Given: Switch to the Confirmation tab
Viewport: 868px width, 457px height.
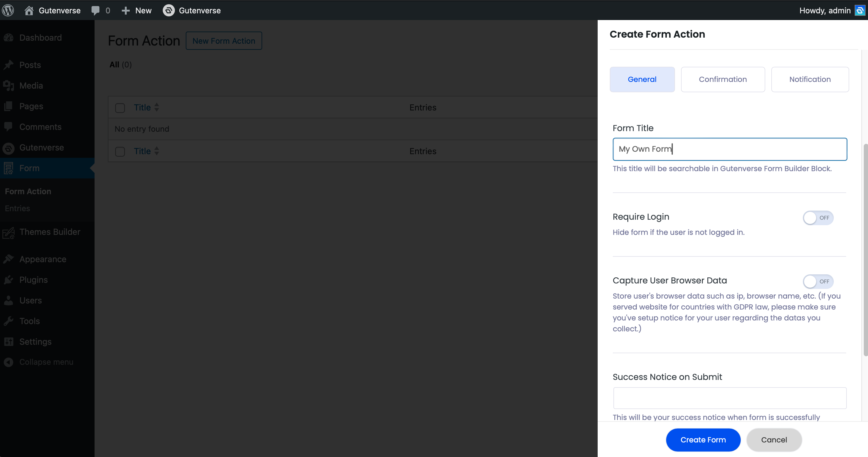Looking at the screenshot, I should [x=723, y=79].
